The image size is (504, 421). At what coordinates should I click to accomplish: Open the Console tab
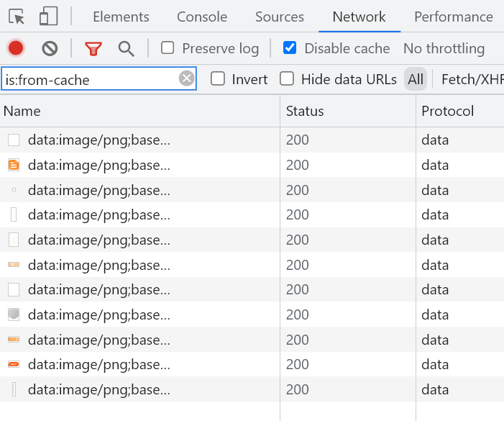[x=202, y=17]
